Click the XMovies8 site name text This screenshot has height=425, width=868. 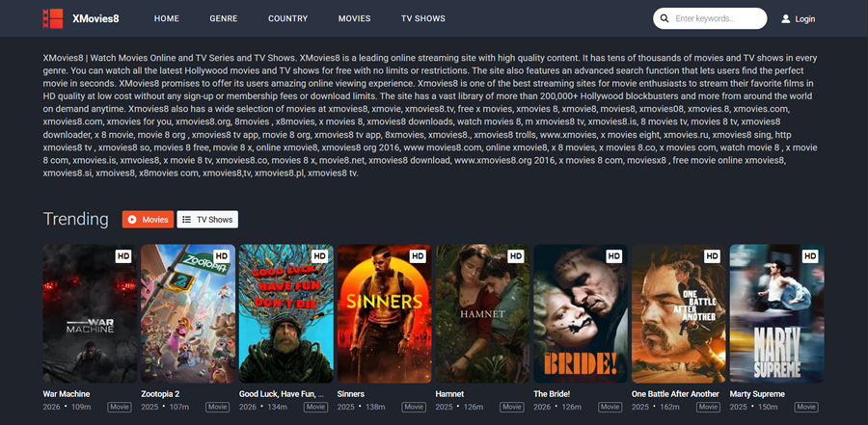click(x=95, y=19)
